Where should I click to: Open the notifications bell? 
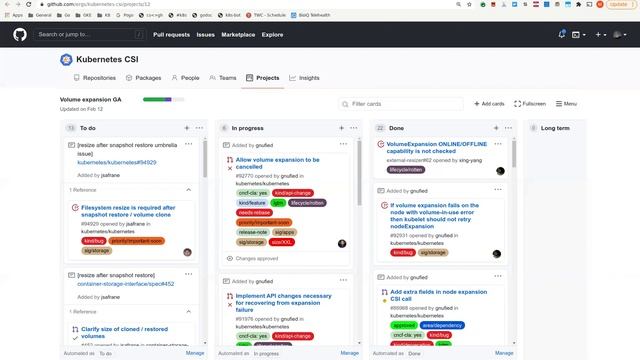(x=562, y=34)
